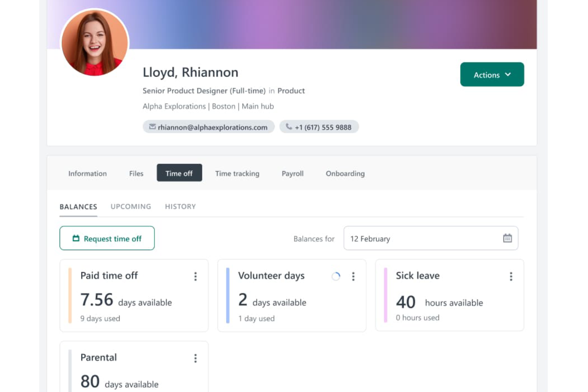This screenshot has height=392, width=588.
Task: Click the calendar icon in the date field
Action: pyautogui.click(x=507, y=238)
